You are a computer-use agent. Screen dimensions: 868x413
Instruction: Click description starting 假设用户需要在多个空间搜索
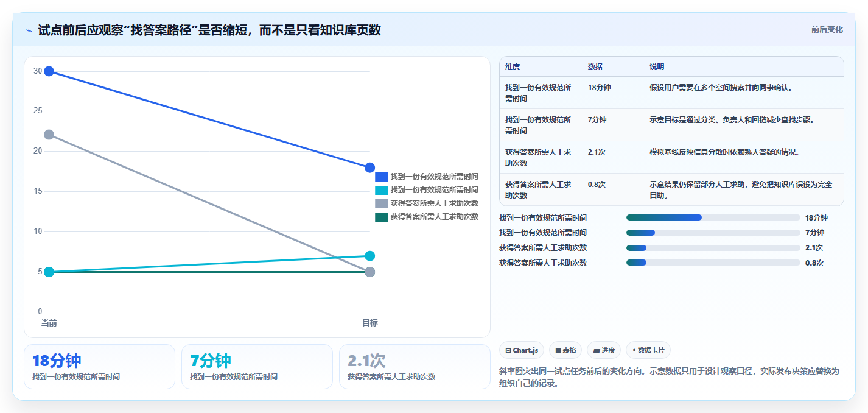pos(721,87)
